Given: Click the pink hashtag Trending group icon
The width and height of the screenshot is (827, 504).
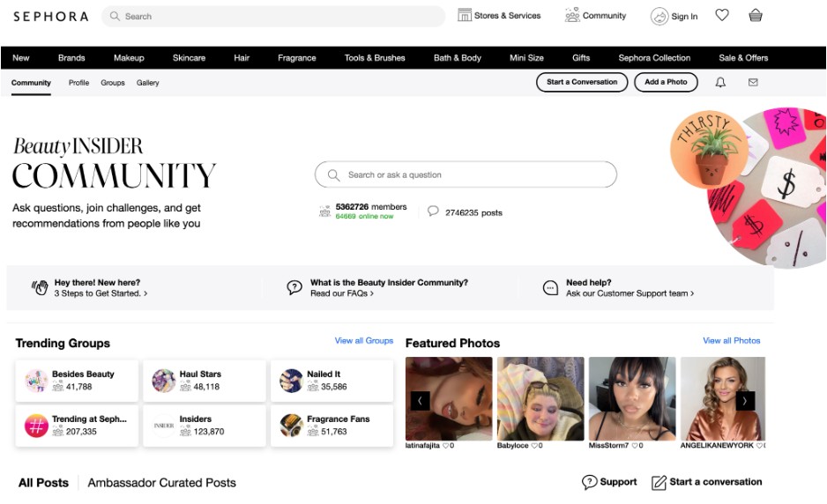Looking at the screenshot, I should [x=36, y=426].
